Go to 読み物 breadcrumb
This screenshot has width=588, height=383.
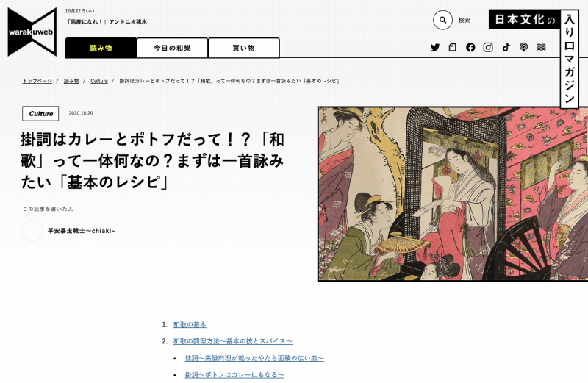71,81
